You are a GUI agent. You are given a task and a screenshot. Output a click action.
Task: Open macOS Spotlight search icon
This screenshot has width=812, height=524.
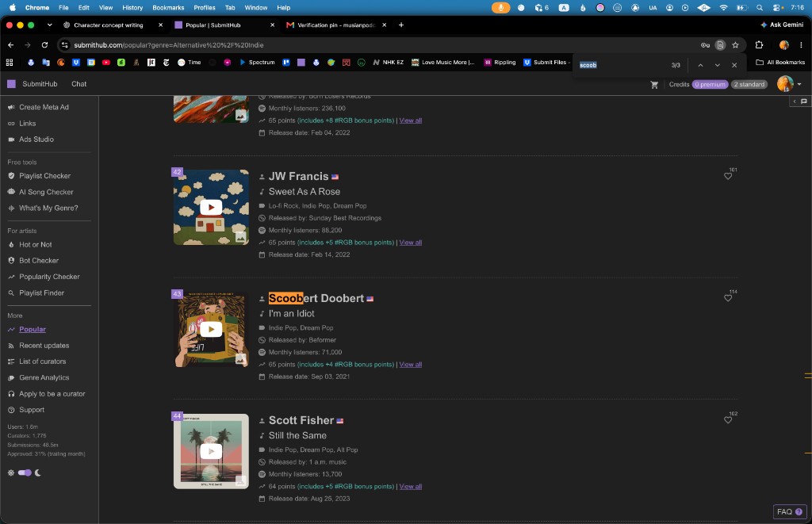(x=759, y=8)
